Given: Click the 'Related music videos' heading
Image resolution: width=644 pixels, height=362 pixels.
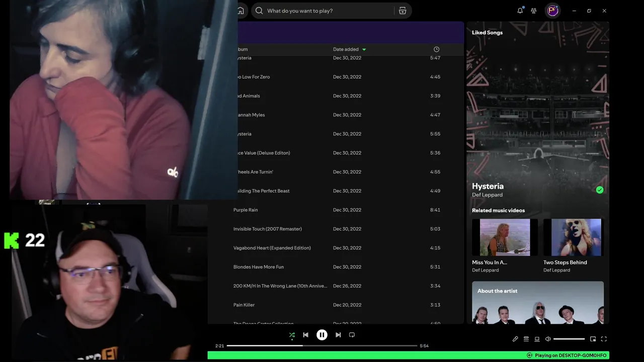Looking at the screenshot, I should click(x=498, y=211).
